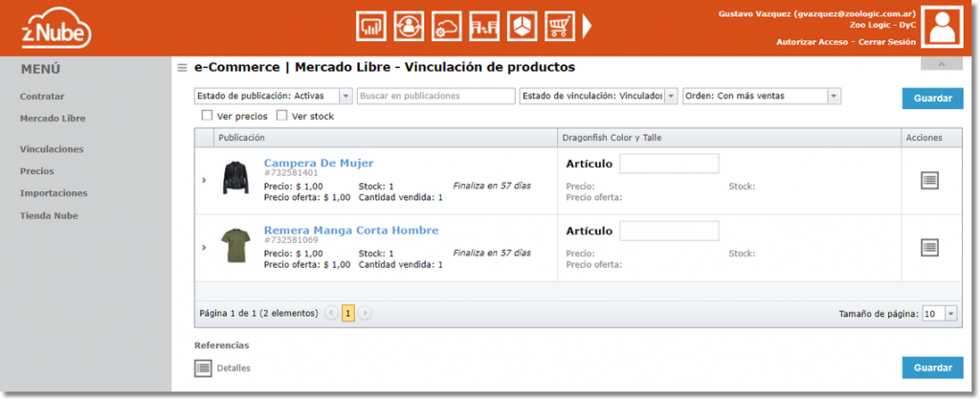Open the Campera De Mujer publication link
Screen dimensions: 980x400
(319, 163)
